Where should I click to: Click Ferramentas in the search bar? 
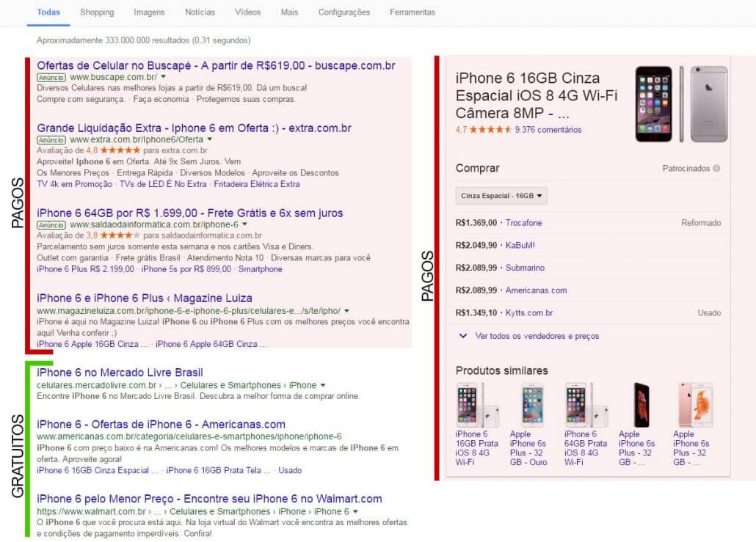click(x=412, y=12)
